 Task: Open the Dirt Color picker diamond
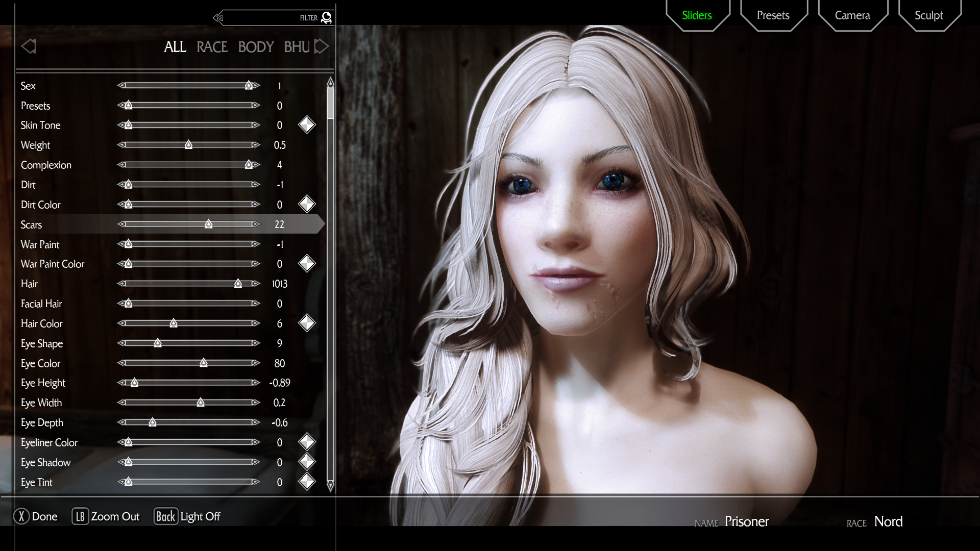pos(307,204)
